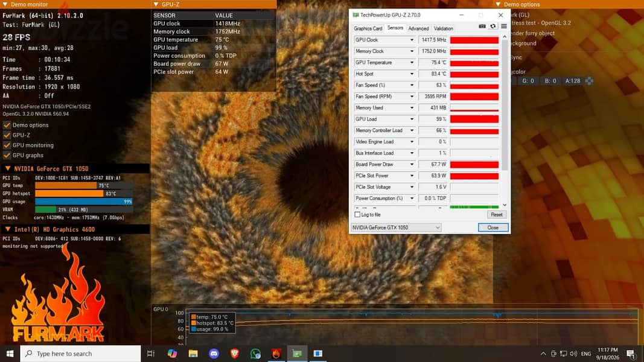Click the GPU temp orange bar

[66, 185]
